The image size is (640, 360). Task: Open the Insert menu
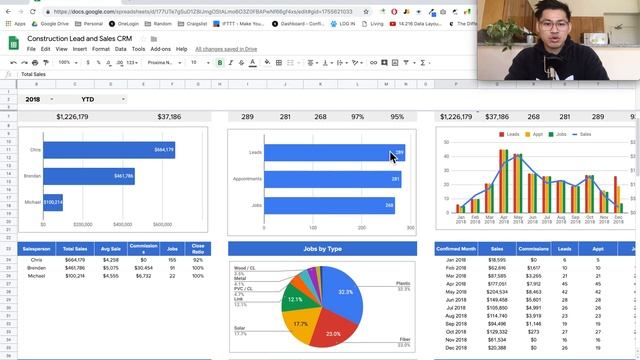[x=80, y=49]
